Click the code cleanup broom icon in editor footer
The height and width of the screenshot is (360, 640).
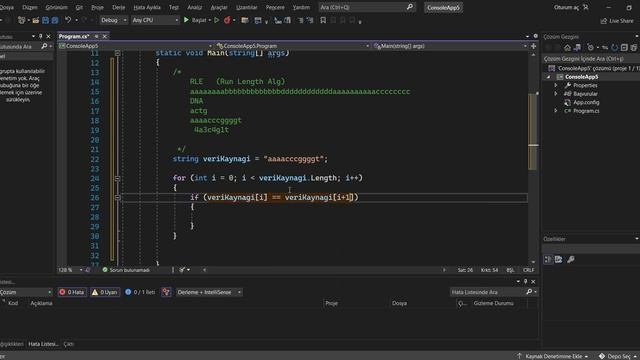coord(182,270)
